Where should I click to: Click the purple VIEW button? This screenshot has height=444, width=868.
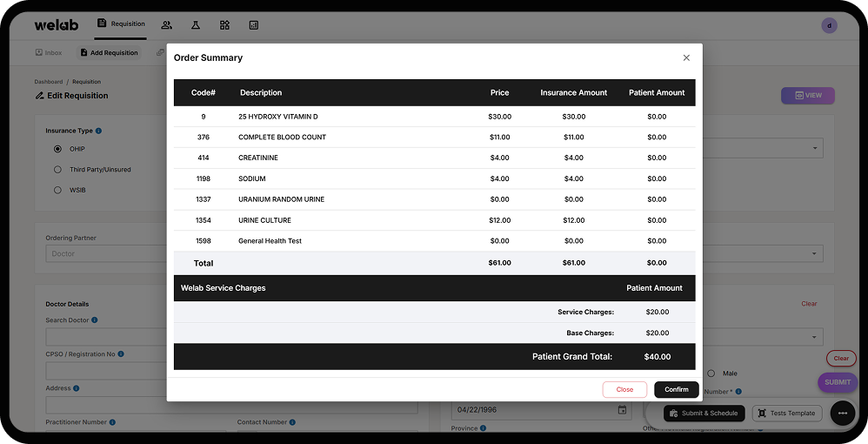808,96
